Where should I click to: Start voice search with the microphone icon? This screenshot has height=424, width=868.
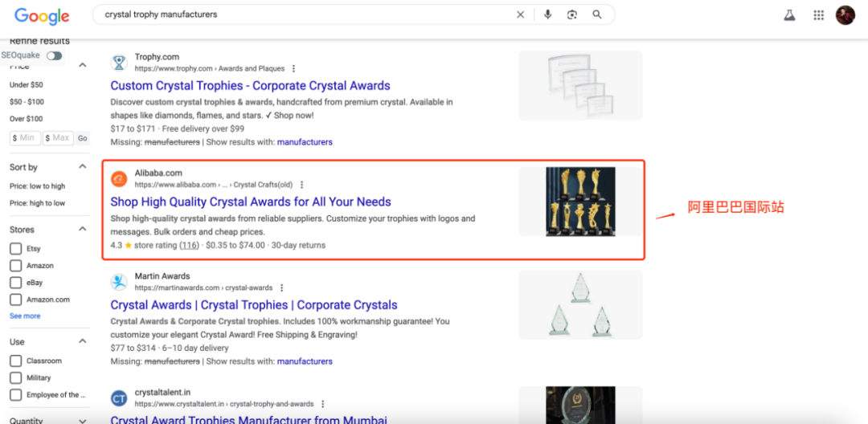tap(547, 15)
